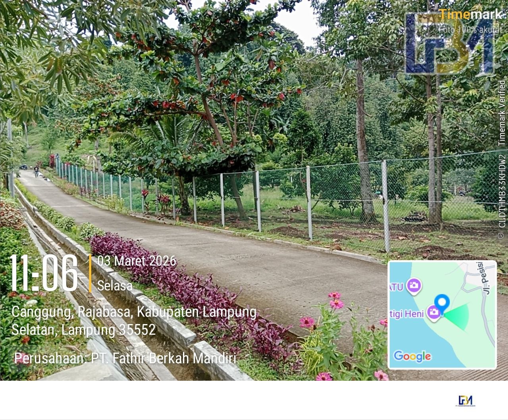
Task: Click the Foto 100% akurat caption
Action: (470, 29)
